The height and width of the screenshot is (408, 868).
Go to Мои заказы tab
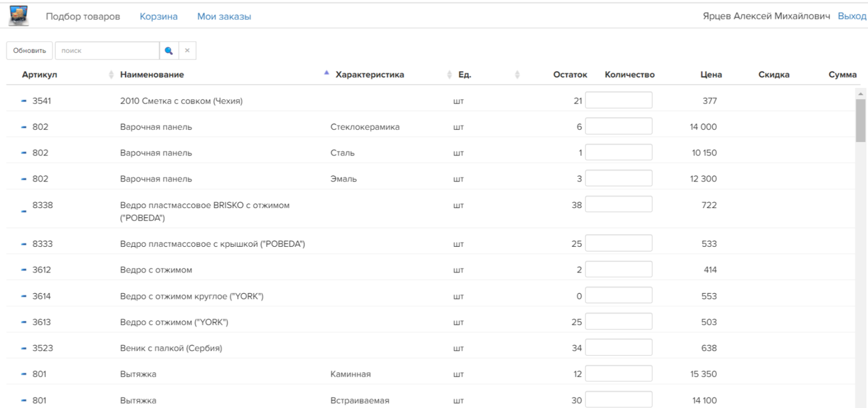click(x=224, y=17)
